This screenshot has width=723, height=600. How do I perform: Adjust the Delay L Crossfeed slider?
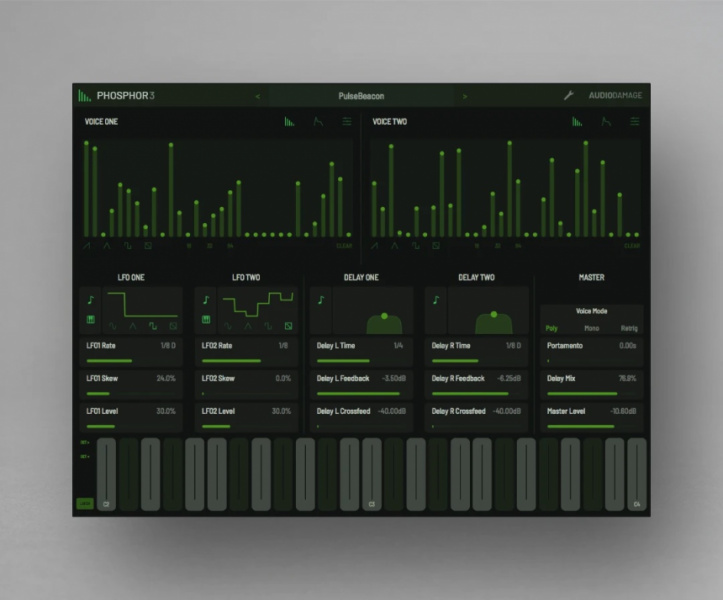(361, 426)
